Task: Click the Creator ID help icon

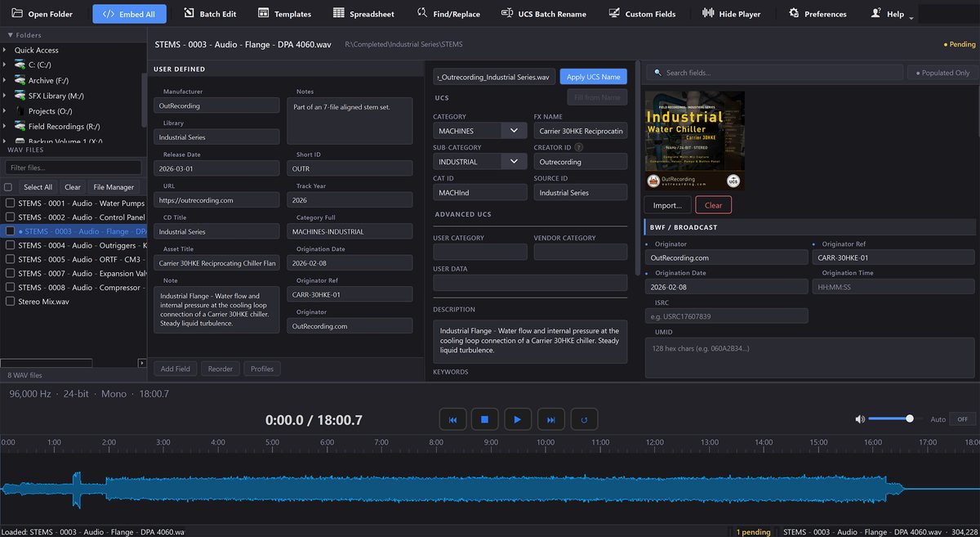Action: click(579, 148)
